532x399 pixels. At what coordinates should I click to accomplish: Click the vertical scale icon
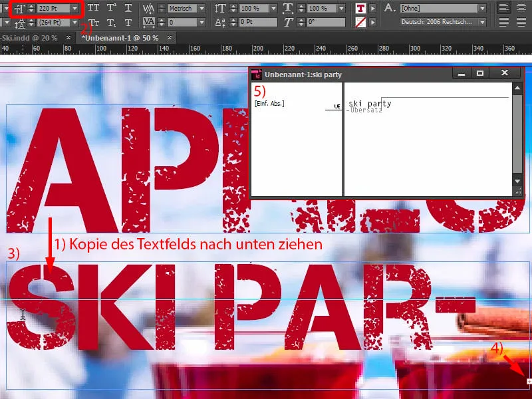(220, 8)
